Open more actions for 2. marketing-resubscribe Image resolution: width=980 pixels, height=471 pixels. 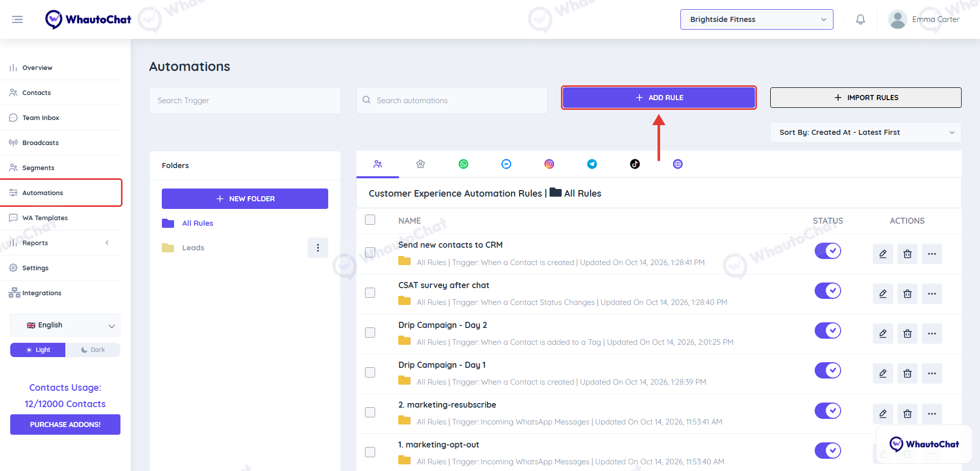[x=932, y=414]
